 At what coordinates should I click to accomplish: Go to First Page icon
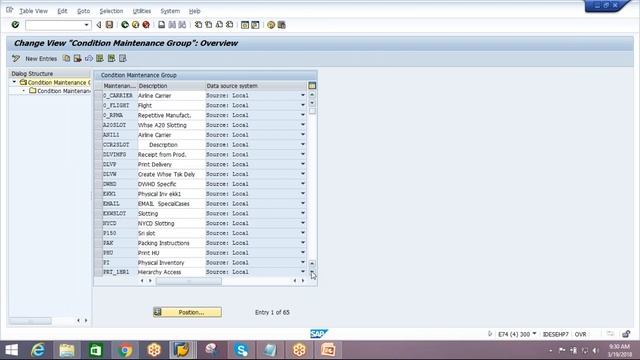198,25
